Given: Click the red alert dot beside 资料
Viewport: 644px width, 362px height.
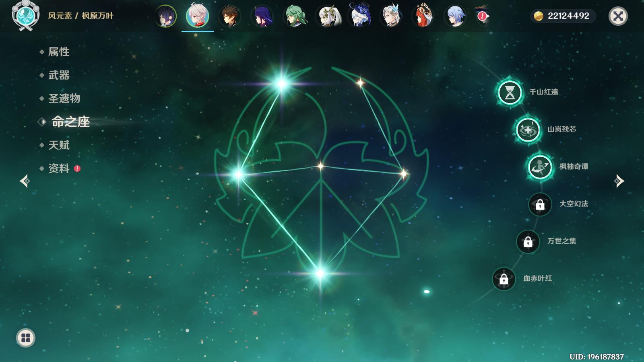Looking at the screenshot, I should click(77, 169).
